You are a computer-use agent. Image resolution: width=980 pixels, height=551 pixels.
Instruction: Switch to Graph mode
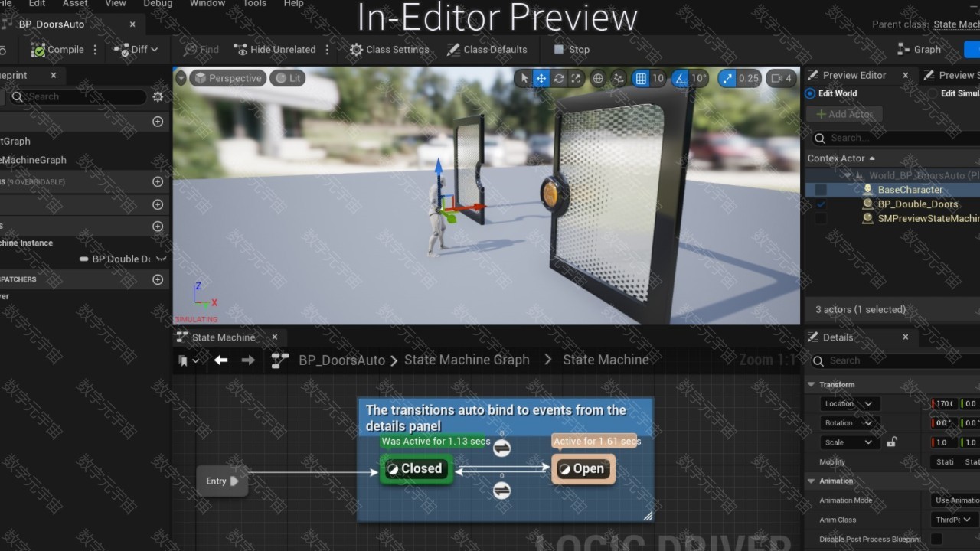pyautogui.click(x=919, y=49)
